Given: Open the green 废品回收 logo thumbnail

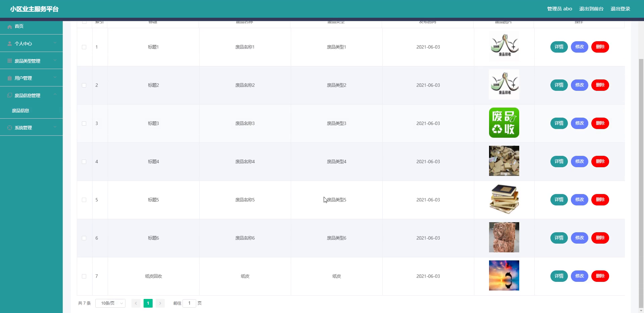Looking at the screenshot, I should 504,123.
